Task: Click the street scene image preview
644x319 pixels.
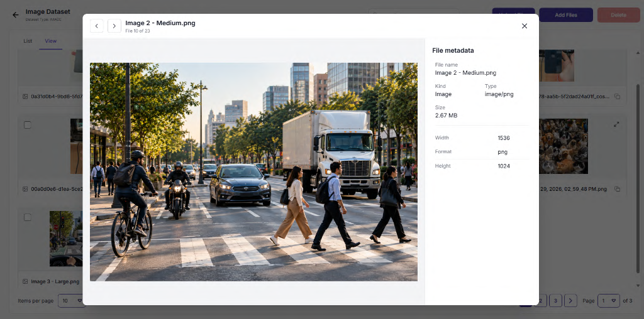Action: (x=254, y=172)
